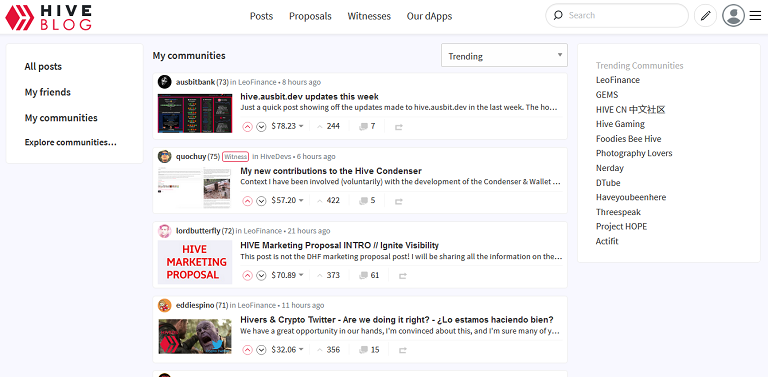768x377 pixels.
Task: Open Our dApps in the top navigation
Action: coord(429,16)
